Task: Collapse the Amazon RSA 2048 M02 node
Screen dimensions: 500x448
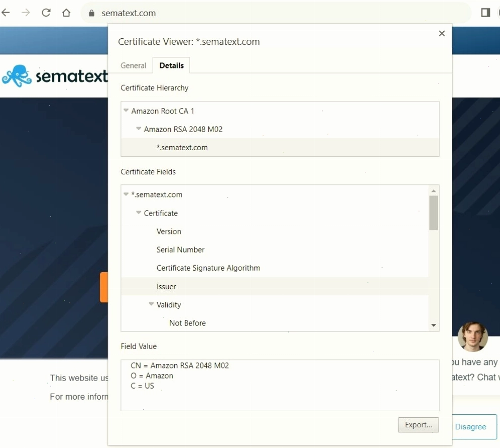Action: pos(139,129)
